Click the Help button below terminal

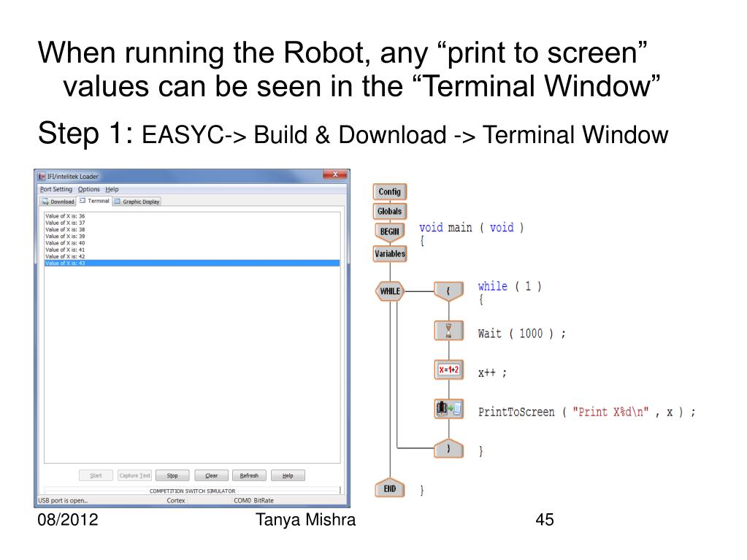[x=288, y=475]
